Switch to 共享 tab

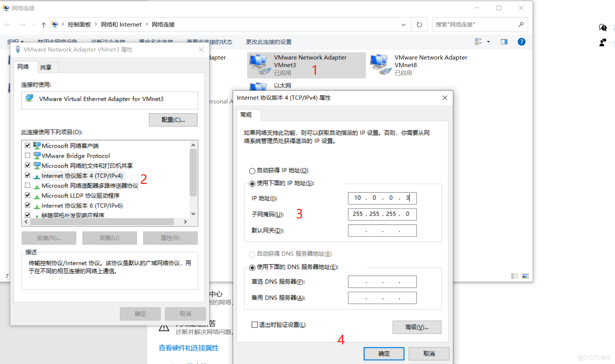(46, 67)
